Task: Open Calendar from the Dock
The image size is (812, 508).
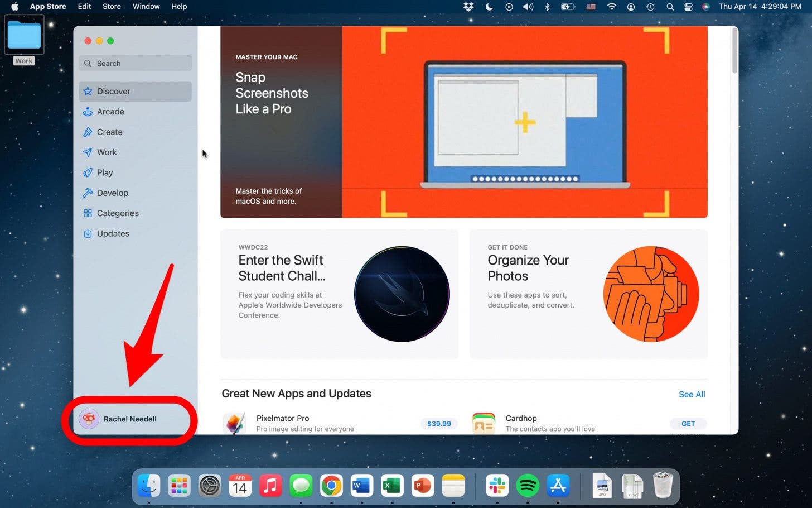Action: pyautogui.click(x=240, y=486)
